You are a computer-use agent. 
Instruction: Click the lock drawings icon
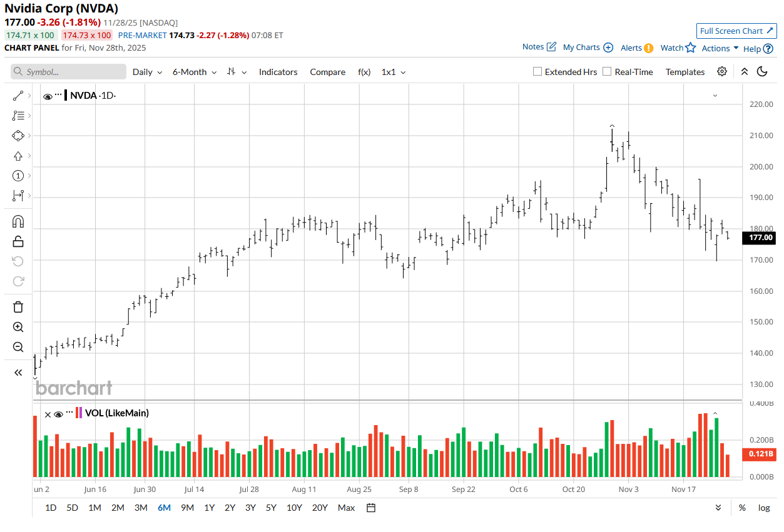coord(18,241)
